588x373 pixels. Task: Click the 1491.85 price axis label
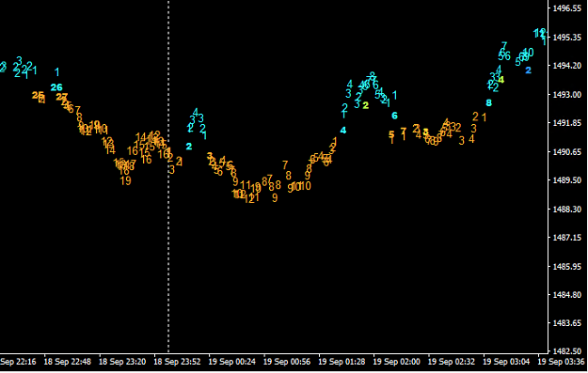566,123
